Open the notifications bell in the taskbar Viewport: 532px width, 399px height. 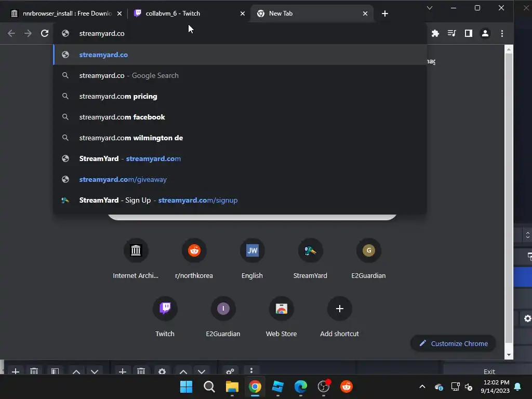tap(518, 387)
